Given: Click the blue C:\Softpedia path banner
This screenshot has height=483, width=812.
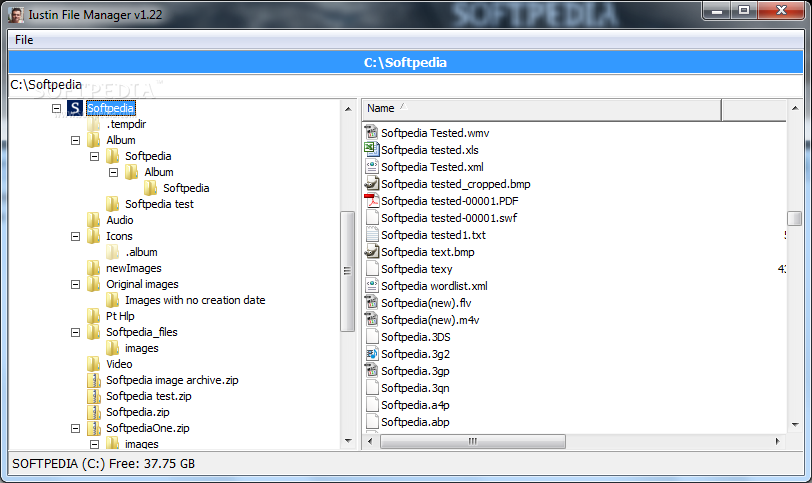Looking at the screenshot, I should point(405,63).
